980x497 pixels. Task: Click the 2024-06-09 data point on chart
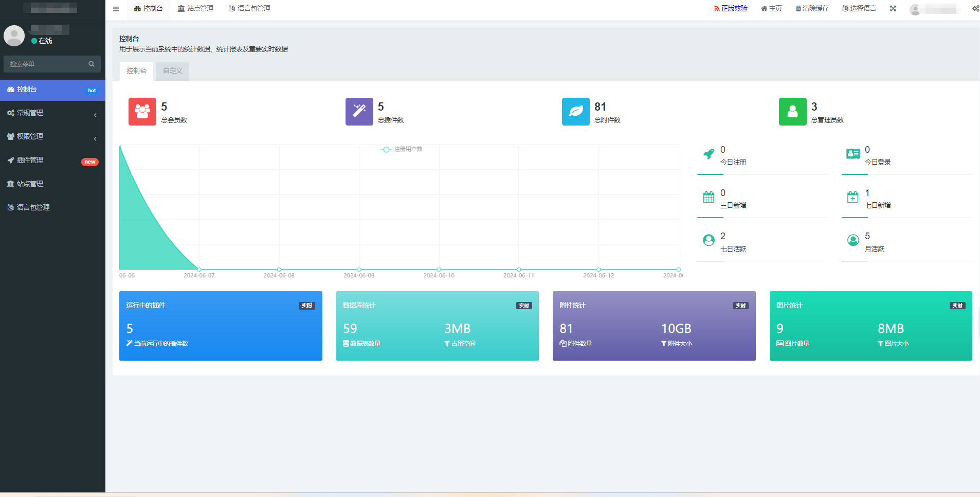[x=359, y=269]
